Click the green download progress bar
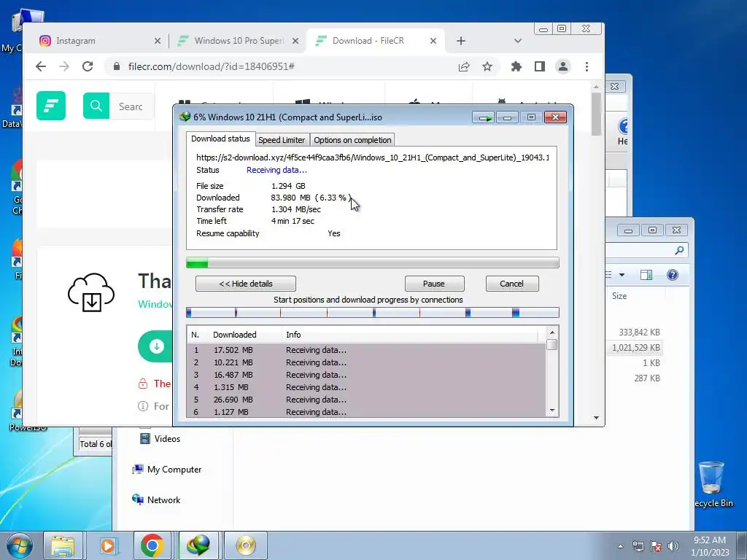 click(372, 262)
